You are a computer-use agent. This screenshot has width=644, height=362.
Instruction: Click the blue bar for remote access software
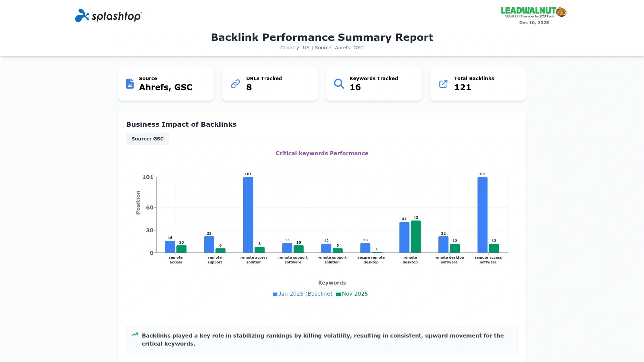click(482, 215)
